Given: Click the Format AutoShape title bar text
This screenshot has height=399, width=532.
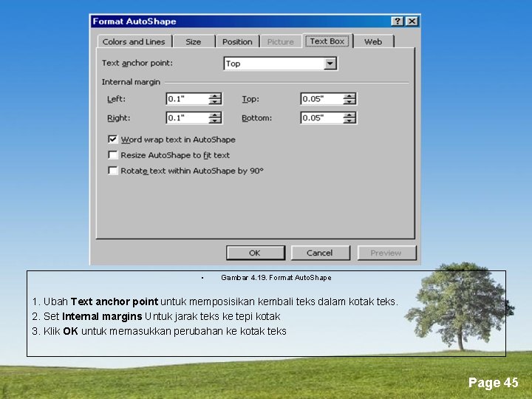Looking at the screenshot, I should [x=134, y=21].
